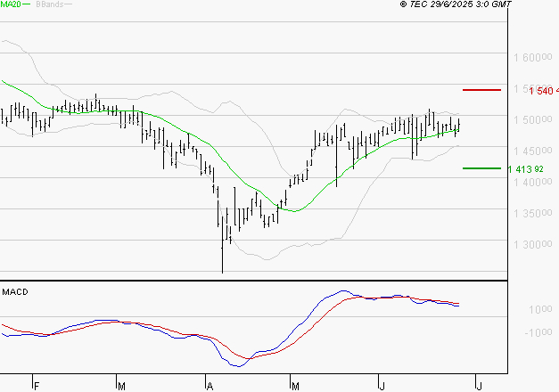This screenshot has height=392, width=559.
Task: Click the red 1 540 resistance level label
Action: 544,91
